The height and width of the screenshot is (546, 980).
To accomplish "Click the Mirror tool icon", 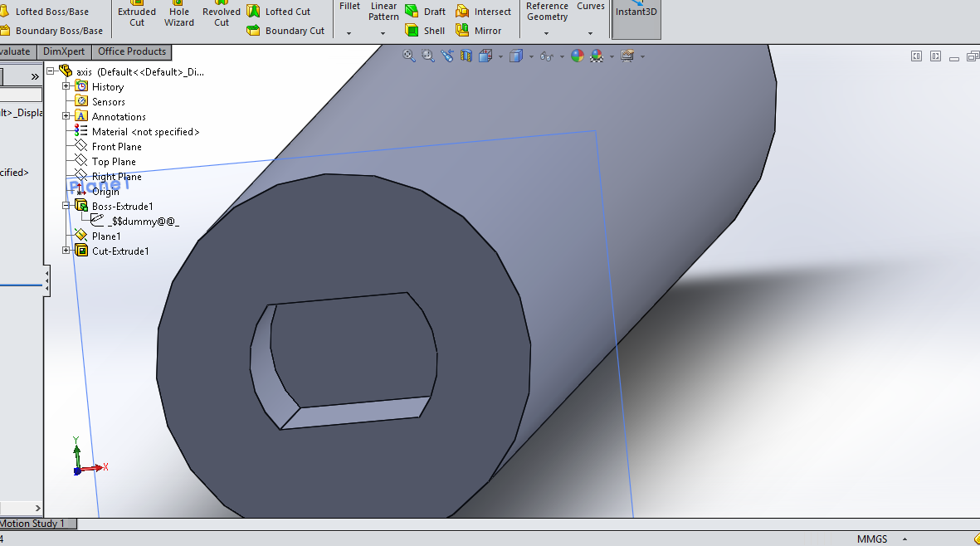I will click(x=462, y=30).
